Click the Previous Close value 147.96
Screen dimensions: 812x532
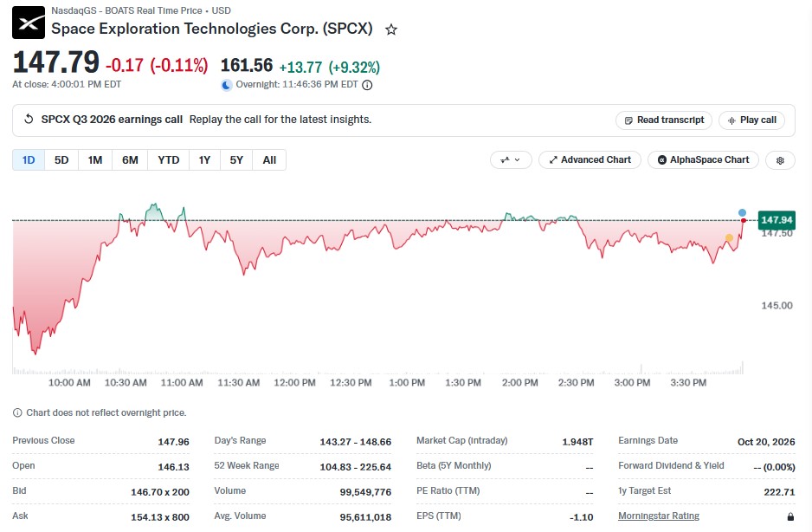pos(173,442)
